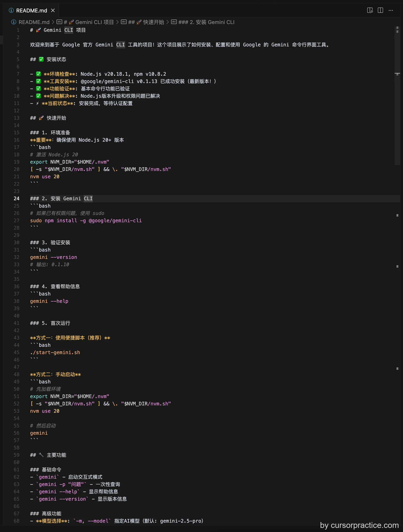Click '`gemini --version` - 显示版本信息' line

tap(78, 499)
